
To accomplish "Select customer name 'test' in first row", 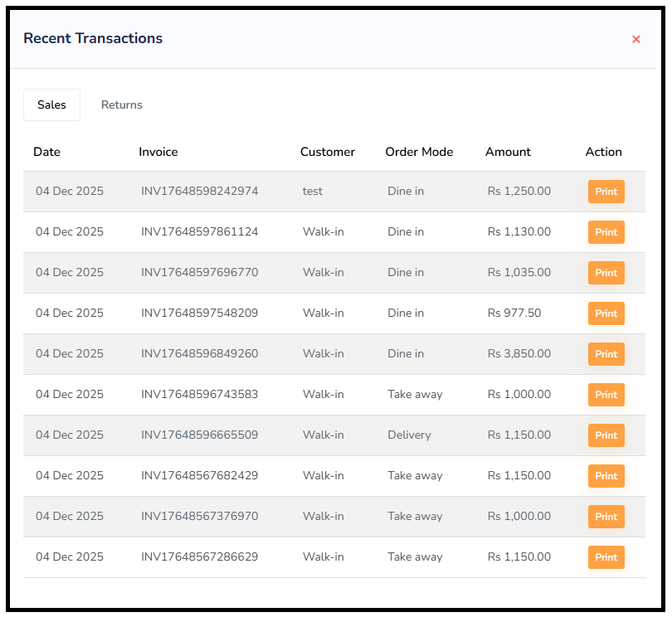I will coord(313,192).
